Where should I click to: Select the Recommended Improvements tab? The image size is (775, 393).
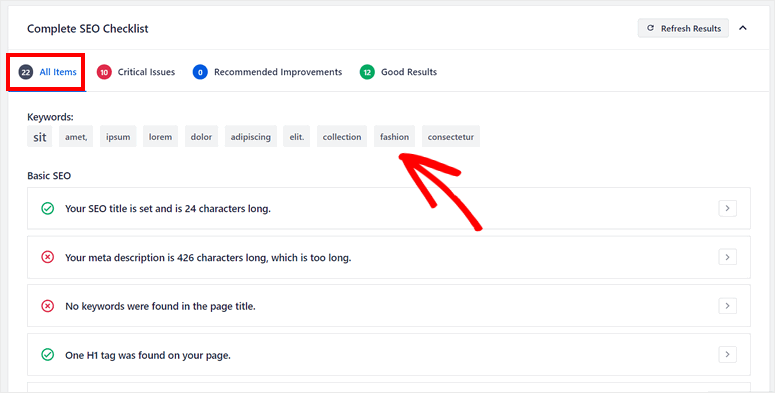pyautogui.click(x=267, y=72)
